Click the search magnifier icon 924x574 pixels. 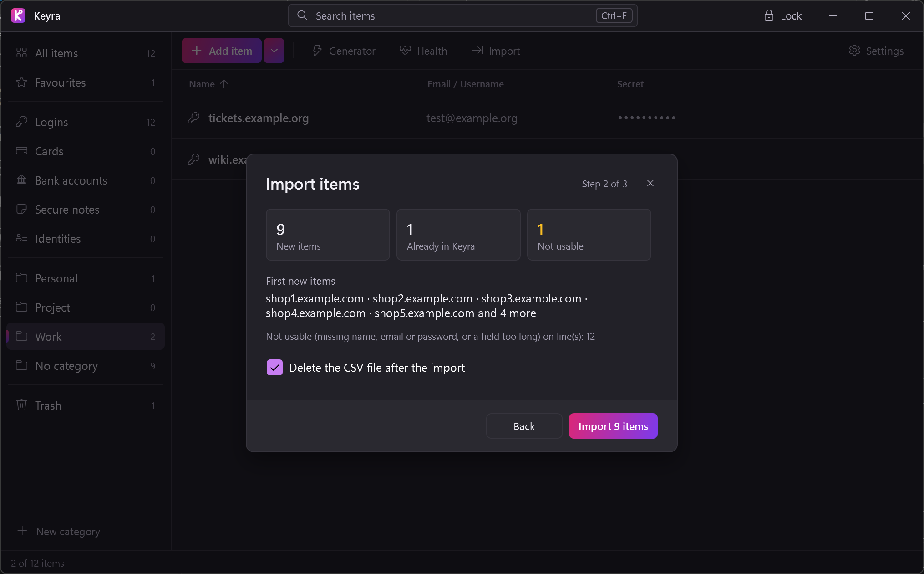(x=302, y=15)
